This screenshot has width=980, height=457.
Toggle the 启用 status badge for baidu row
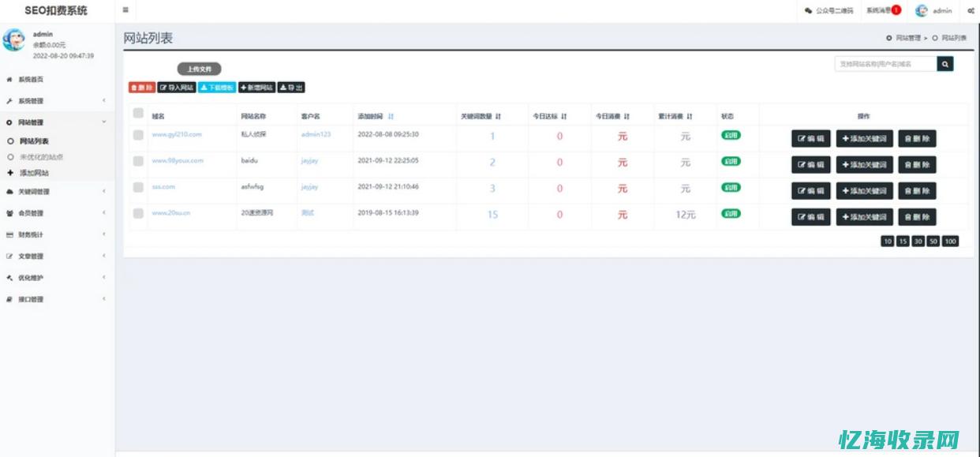click(730, 161)
